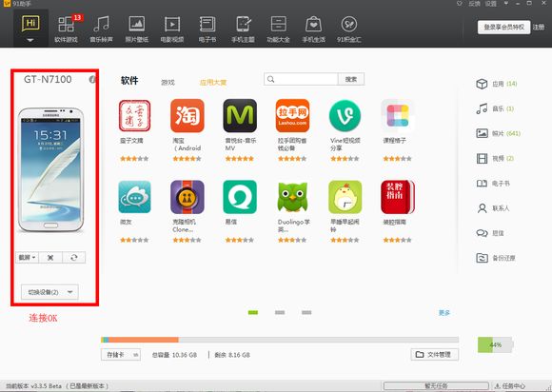The height and width of the screenshot is (392, 552).
Task: Open 短信 messages in sidebar
Action: tap(490, 233)
